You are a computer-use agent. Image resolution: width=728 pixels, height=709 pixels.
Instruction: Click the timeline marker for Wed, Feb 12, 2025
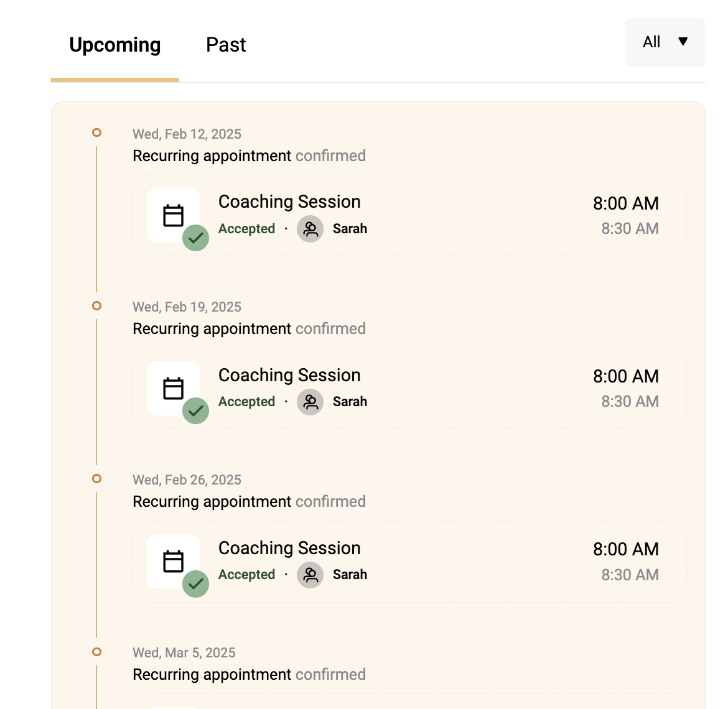point(96,132)
